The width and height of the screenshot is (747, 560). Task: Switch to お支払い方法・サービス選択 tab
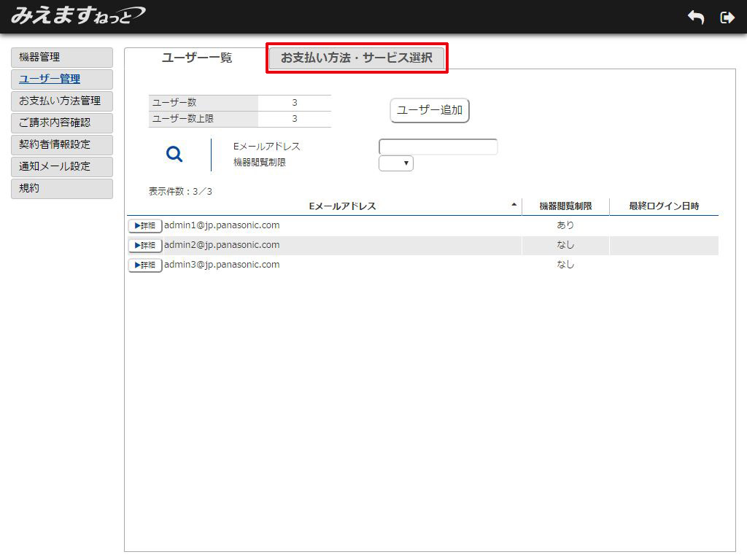pos(357,58)
